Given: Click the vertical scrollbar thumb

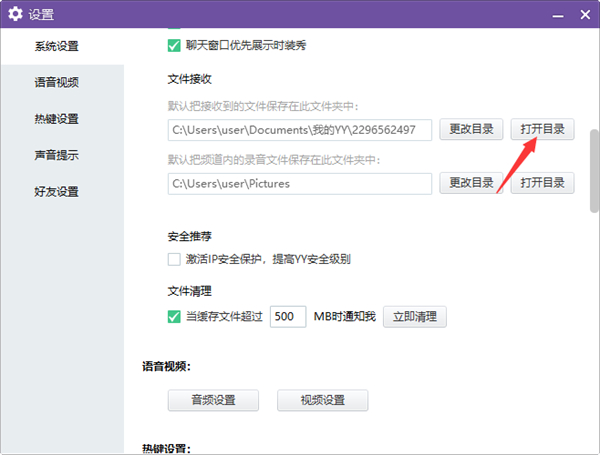Looking at the screenshot, I should coord(594,171).
